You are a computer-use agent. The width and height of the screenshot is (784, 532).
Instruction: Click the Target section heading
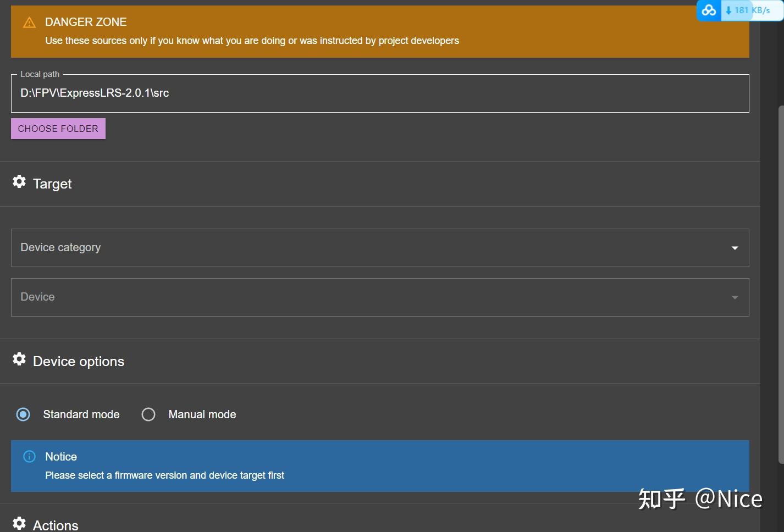(52, 184)
